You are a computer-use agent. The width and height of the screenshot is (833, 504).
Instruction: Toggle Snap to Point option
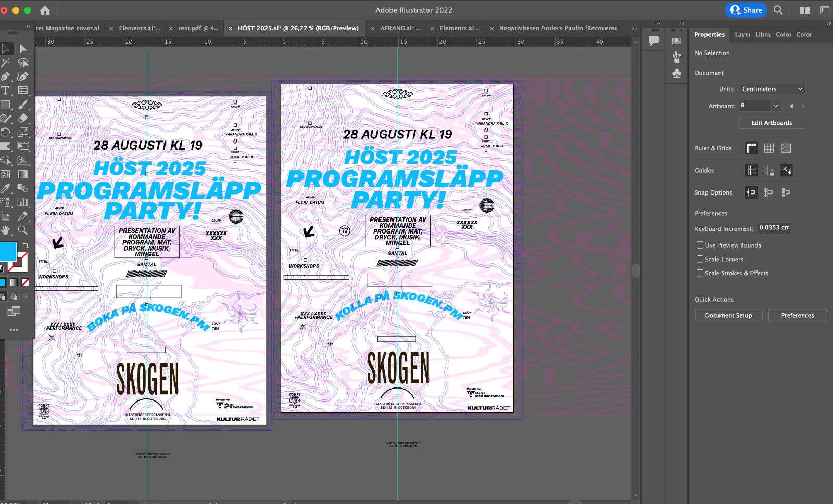tap(751, 192)
